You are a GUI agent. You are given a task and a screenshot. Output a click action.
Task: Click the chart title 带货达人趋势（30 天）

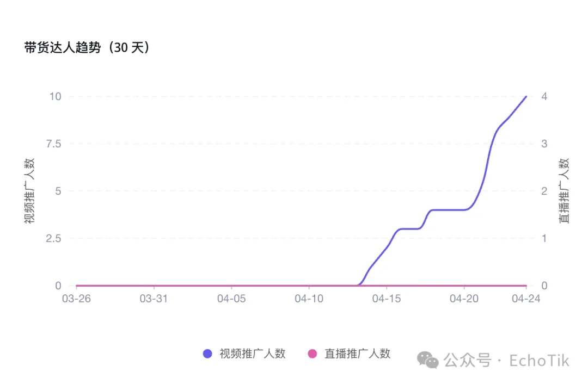tap(87, 48)
